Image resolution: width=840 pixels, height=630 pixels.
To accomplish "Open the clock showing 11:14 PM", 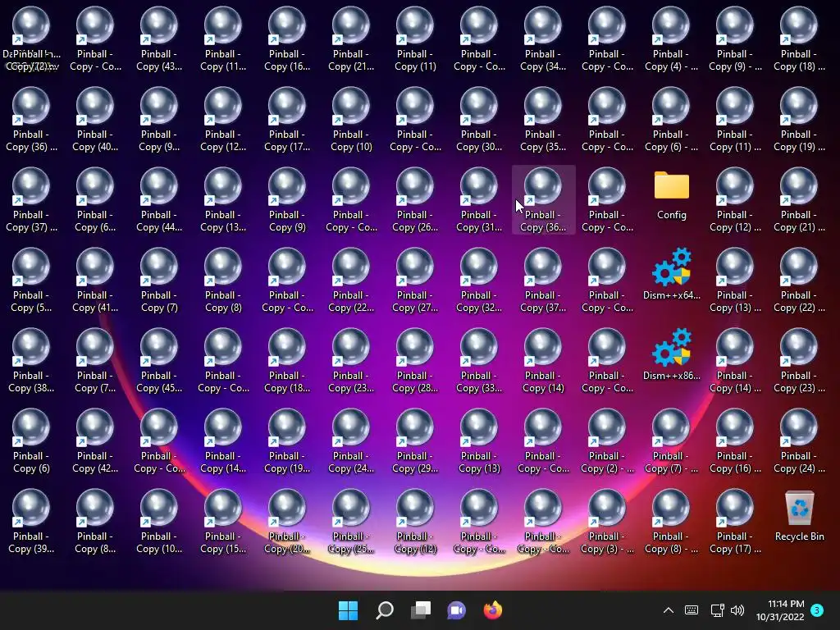I will point(780,610).
